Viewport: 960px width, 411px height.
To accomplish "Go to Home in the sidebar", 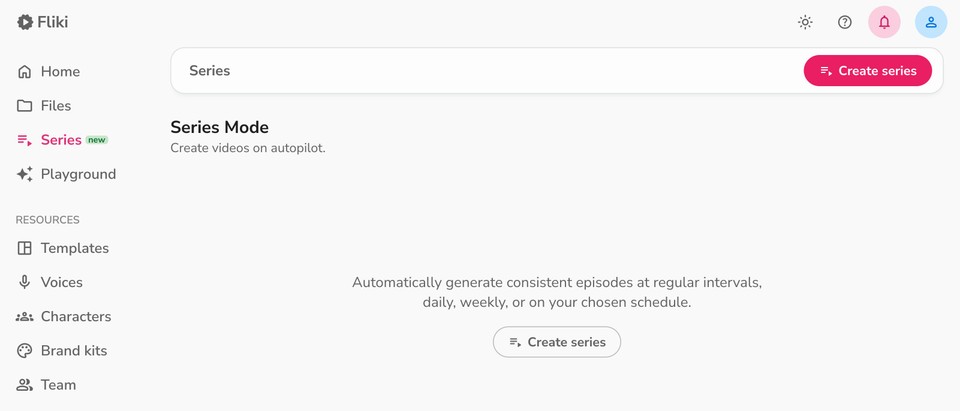I will coord(60,72).
